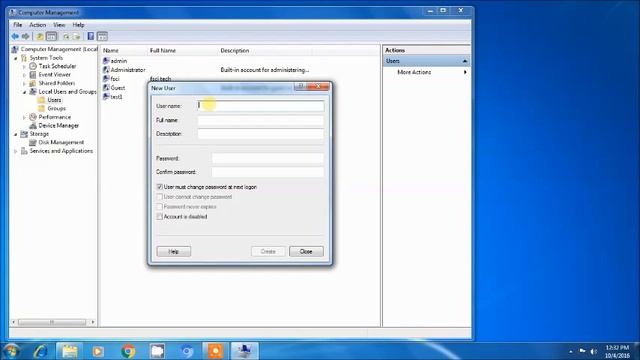This screenshot has height=360, width=640.
Task: Select the Groups folder icon
Action: [41, 109]
